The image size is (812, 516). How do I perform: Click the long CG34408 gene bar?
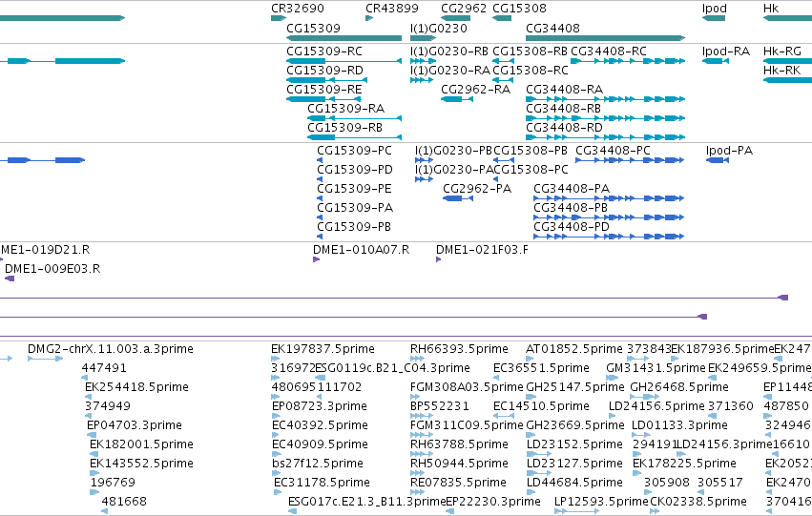pos(605,38)
